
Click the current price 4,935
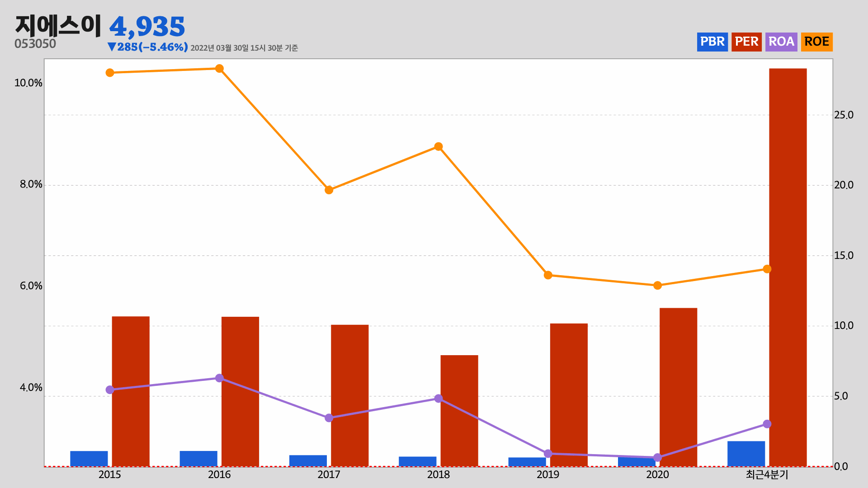(x=147, y=27)
